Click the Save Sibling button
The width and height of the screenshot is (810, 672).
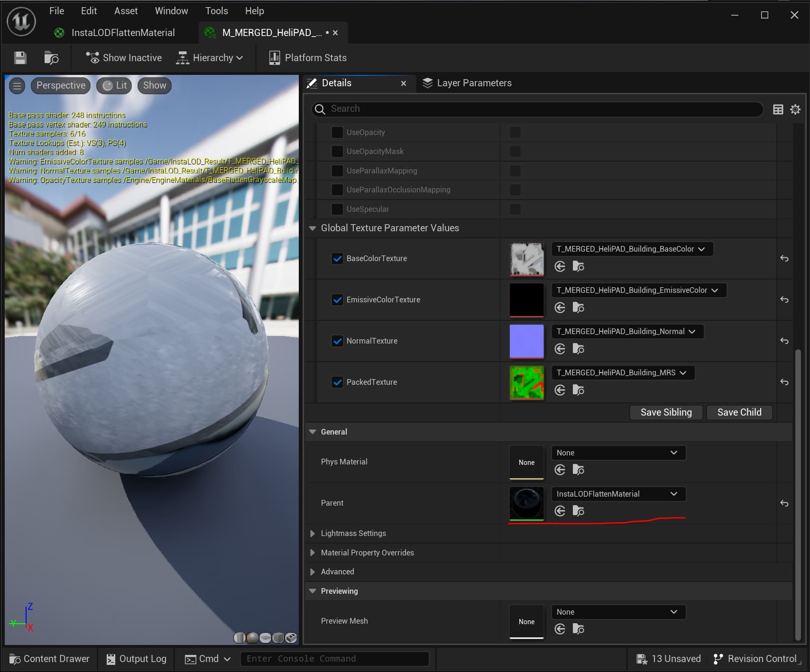pyautogui.click(x=666, y=412)
